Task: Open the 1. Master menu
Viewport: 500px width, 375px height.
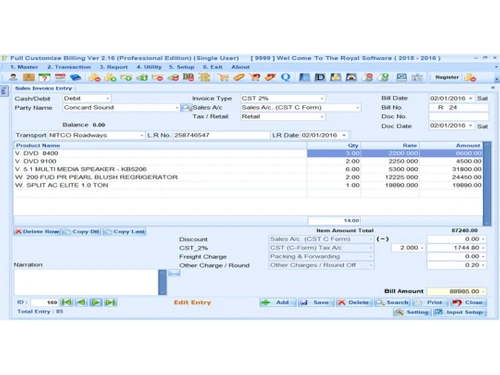Action: click(x=24, y=67)
